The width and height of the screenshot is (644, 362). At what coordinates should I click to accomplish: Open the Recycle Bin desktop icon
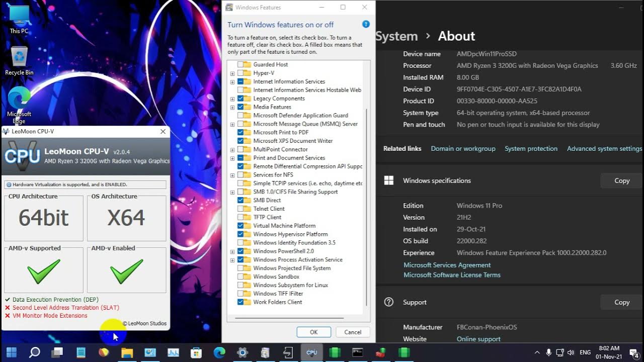point(19,60)
